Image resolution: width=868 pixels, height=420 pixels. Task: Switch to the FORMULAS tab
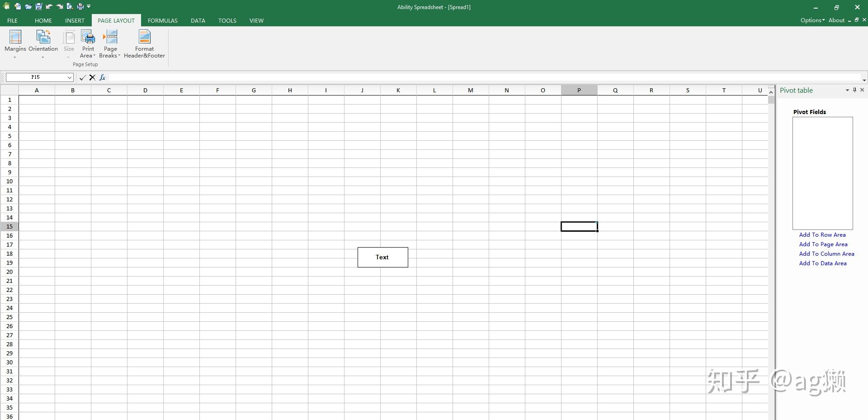(x=162, y=20)
